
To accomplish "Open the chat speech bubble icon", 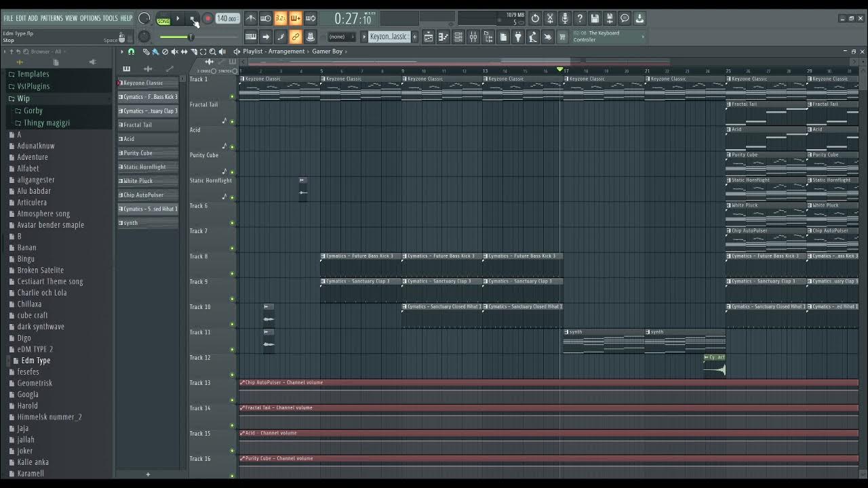I will (x=625, y=18).
